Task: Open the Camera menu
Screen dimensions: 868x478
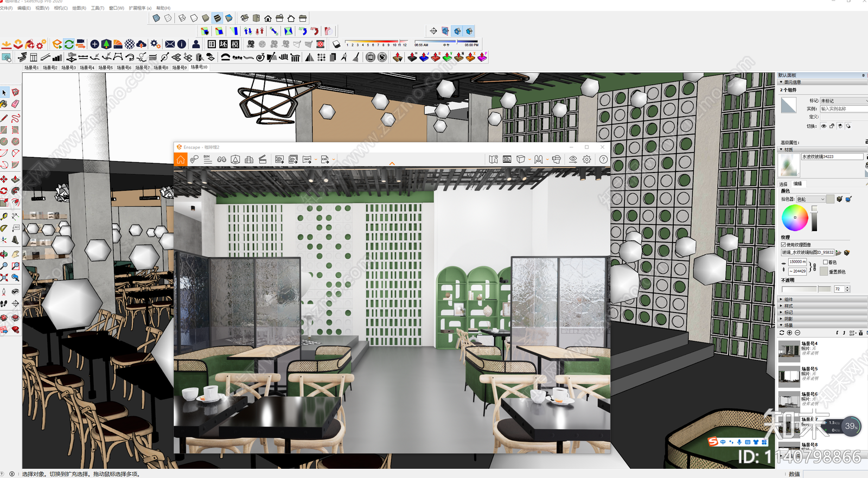Action: [x=61, y=8]
